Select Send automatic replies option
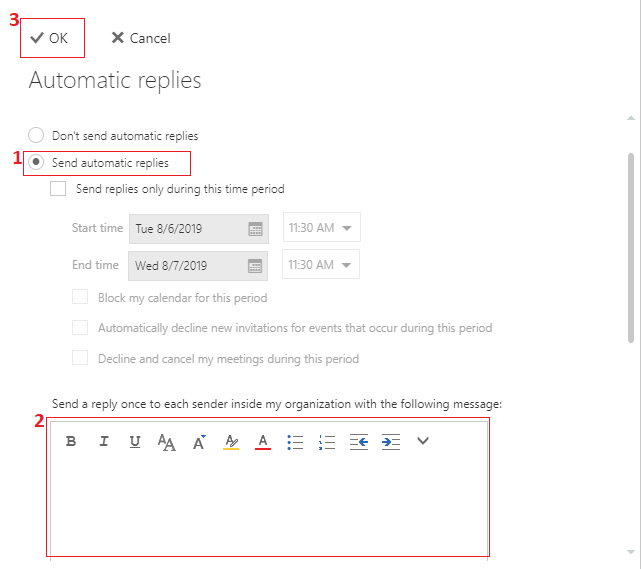 (37, 162)
